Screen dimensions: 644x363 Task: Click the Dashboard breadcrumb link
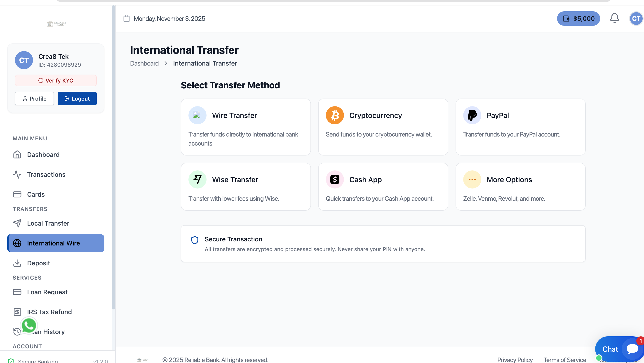tap(144, 64)
